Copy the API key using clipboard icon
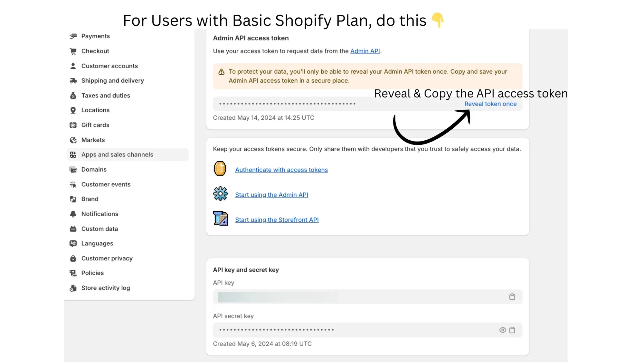Screen dimensions: 644x362 512,296
